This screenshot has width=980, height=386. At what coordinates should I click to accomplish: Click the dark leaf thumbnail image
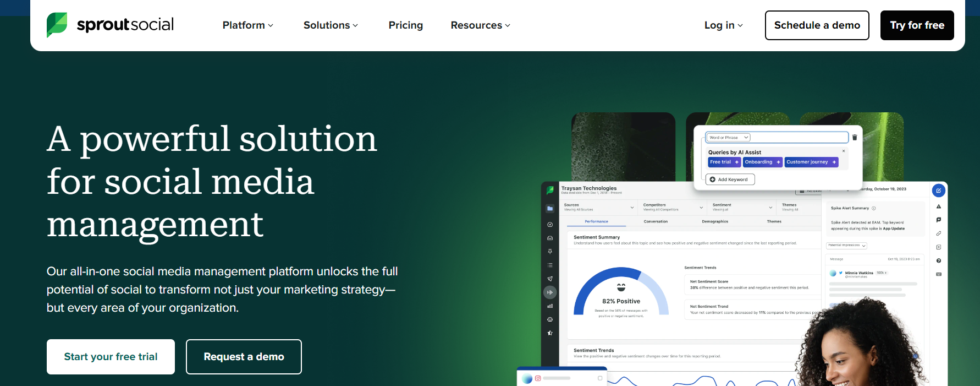623,147
